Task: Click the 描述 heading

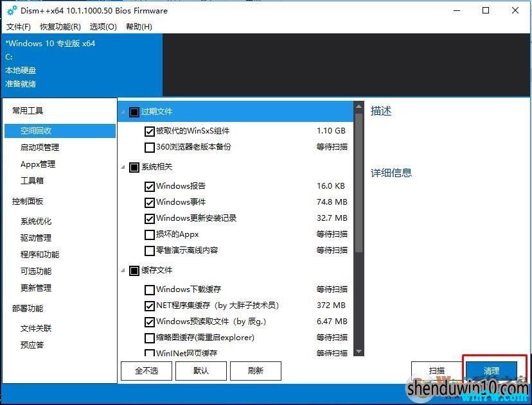Action: (x=381, y=111)
